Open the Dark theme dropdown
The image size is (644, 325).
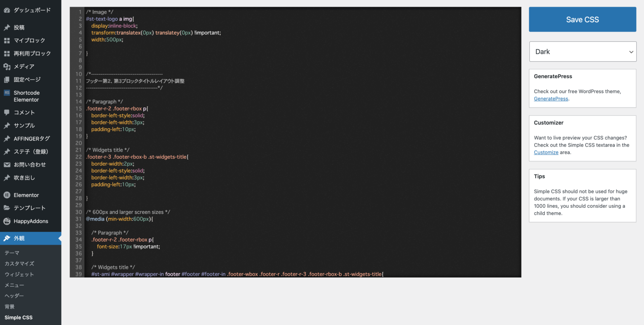click(x=583, y=52)
